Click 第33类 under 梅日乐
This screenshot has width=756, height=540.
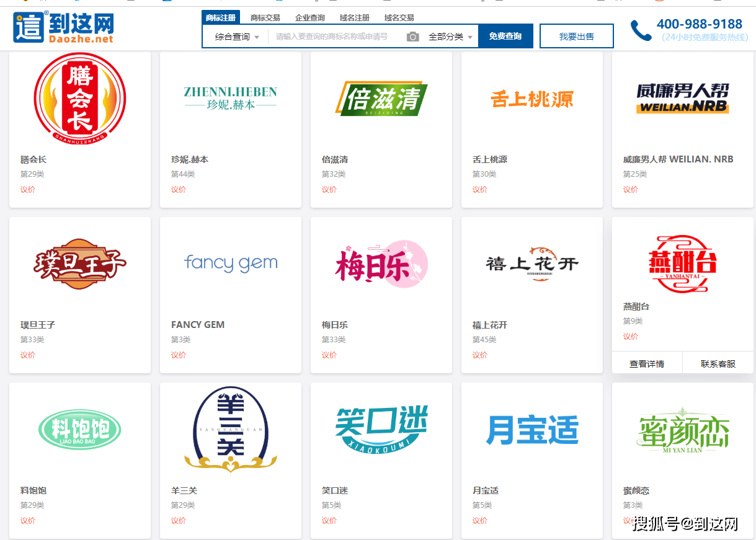pos(334,340)
